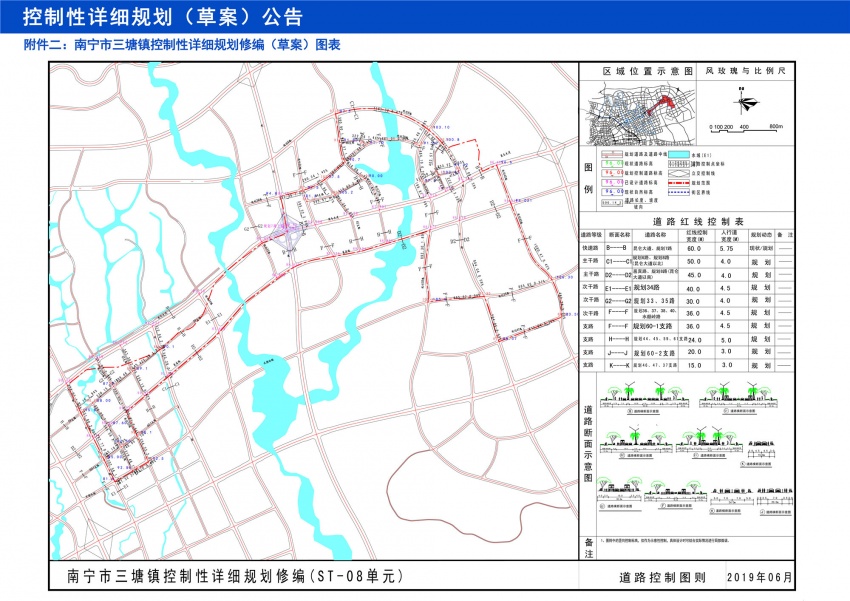Image resolution: width=850 pixels, height=601 pixels.
Task: Click the 60.0 width value
Action: (693, 249)
